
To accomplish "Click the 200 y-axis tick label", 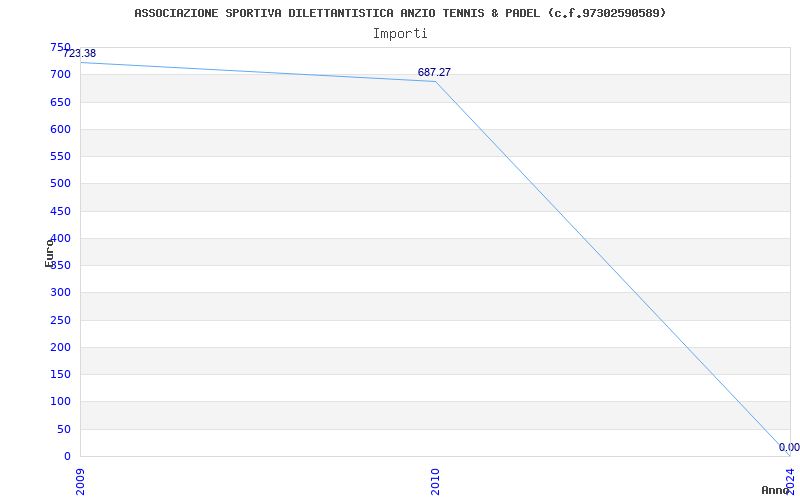I will 60,347.
